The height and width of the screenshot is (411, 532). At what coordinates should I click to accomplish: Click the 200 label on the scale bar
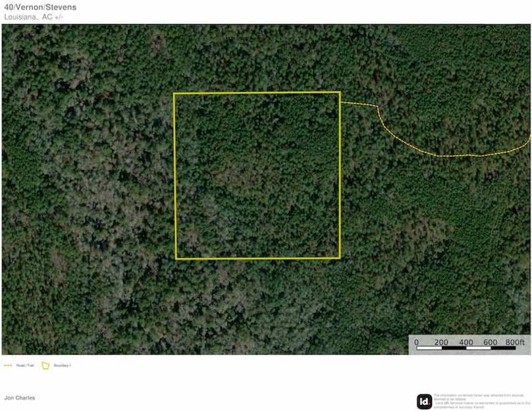pos(441,342)
